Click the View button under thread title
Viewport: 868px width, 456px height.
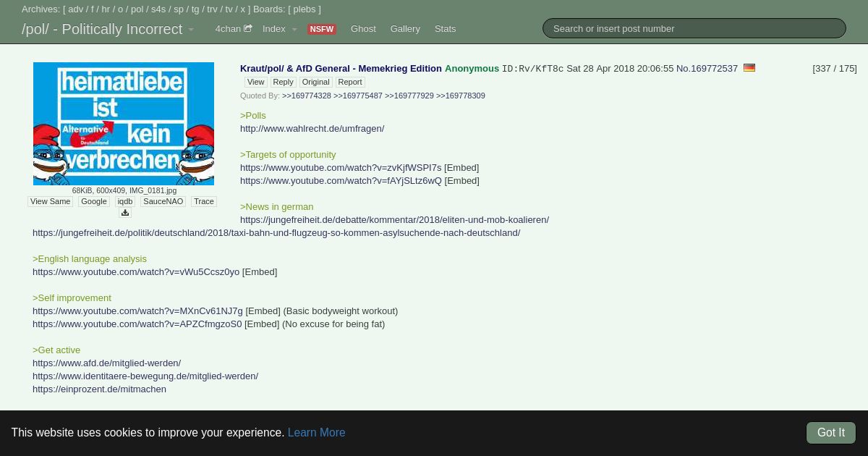(x=256, y=82)
